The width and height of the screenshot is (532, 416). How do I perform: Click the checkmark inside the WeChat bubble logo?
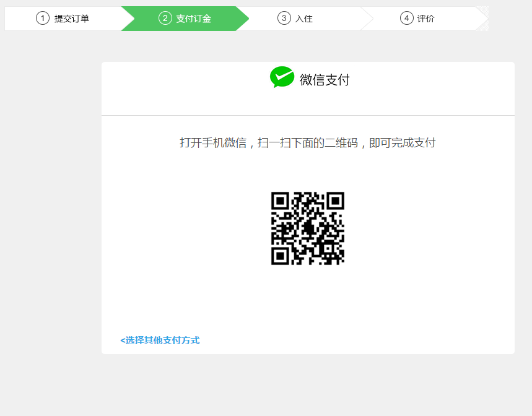pos(282,76)
